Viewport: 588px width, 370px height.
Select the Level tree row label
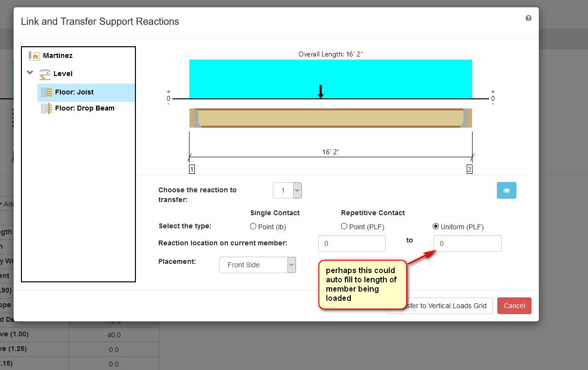pyautogui.click(x=63, y=74)
